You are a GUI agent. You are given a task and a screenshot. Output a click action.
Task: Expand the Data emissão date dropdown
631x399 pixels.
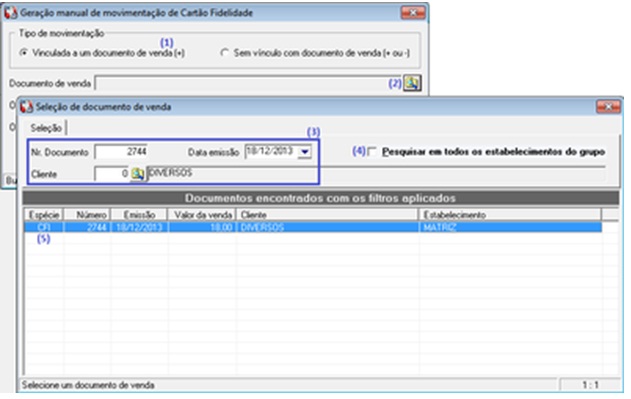[x=305, y=152]
